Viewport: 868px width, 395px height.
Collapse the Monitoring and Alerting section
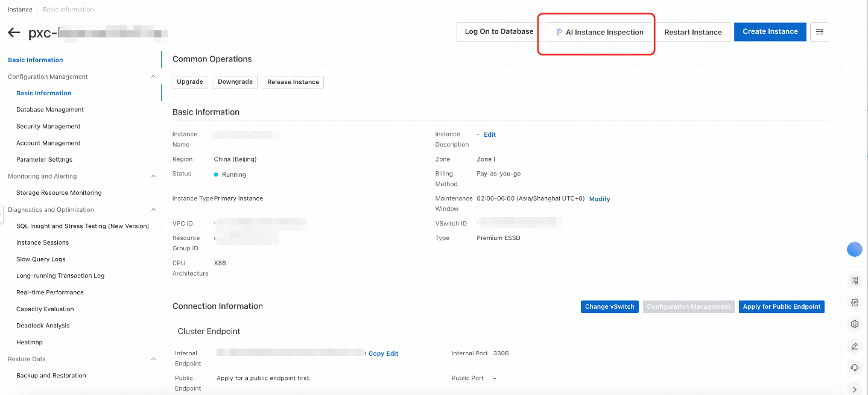pos(153,176)
